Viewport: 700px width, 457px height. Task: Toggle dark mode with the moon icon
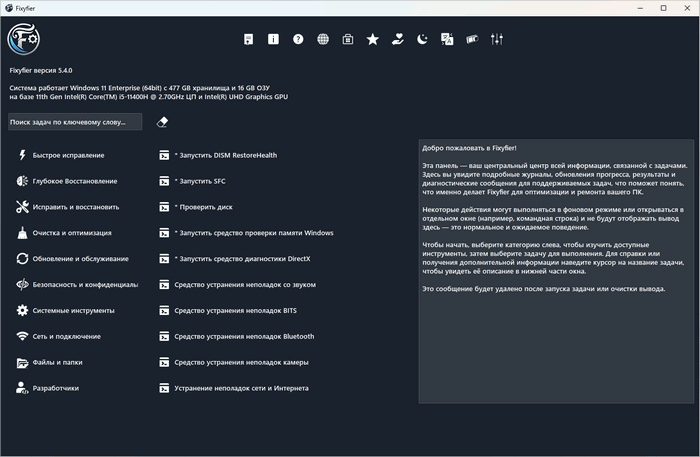[422, 39]
